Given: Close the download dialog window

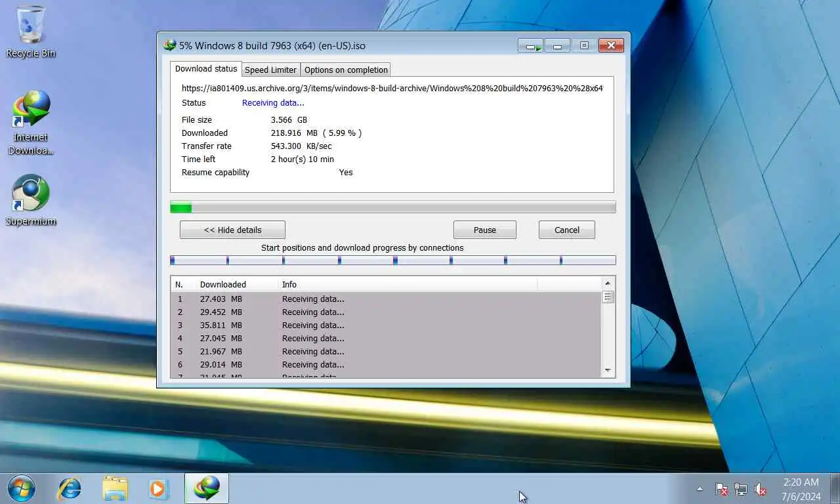Looking at the screenshot, I should pyautogui.click(x=611, y=46).
